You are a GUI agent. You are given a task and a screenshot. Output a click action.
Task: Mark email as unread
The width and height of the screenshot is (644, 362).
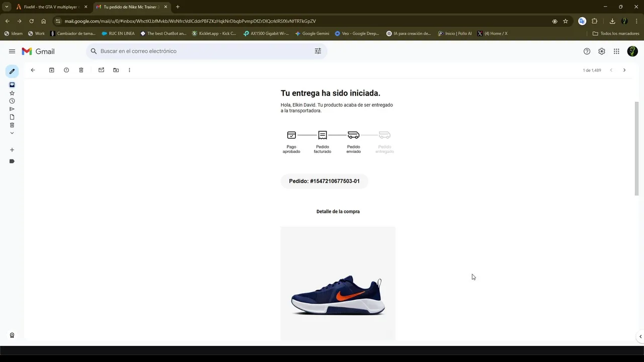pyautogui.click(x=101, y=70)
